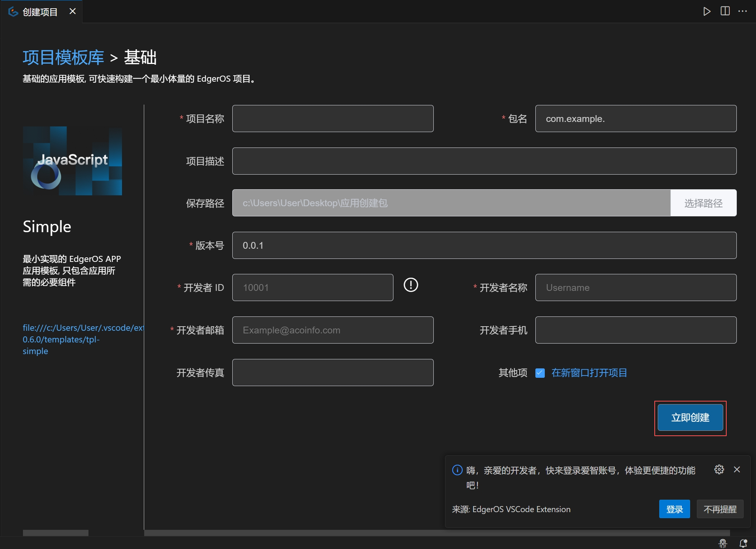Click 选择路径 to choose save path
The image size is (756, 549).
pyautogui.click(x=703, y=203)
